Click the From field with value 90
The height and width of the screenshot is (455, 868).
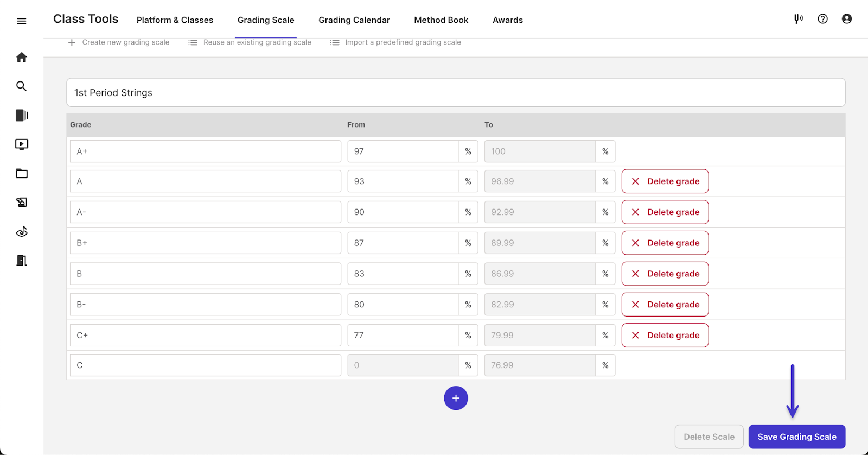point(403,212)
